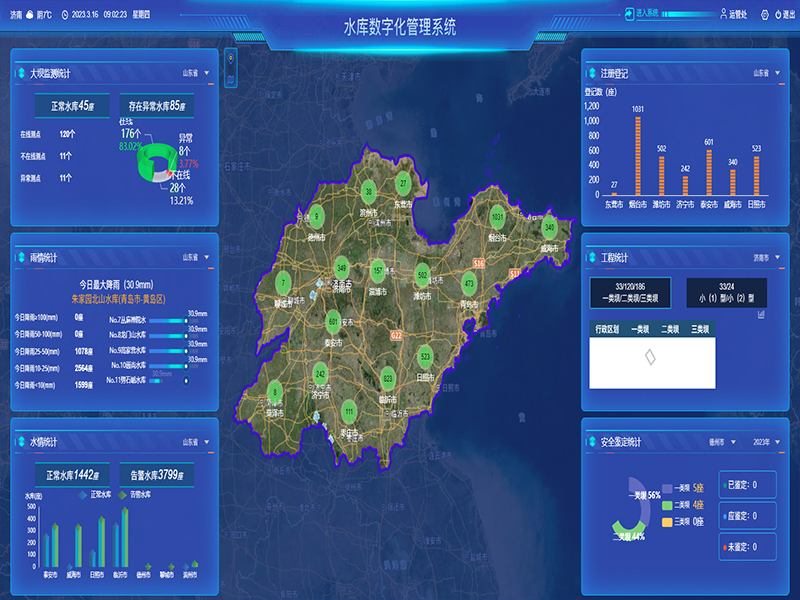Image resolution: width=800 pixels, height=600 pixels.
Task: Click the user icon beside 运营处
Action: pyautogui.click(x=723, y=14)
